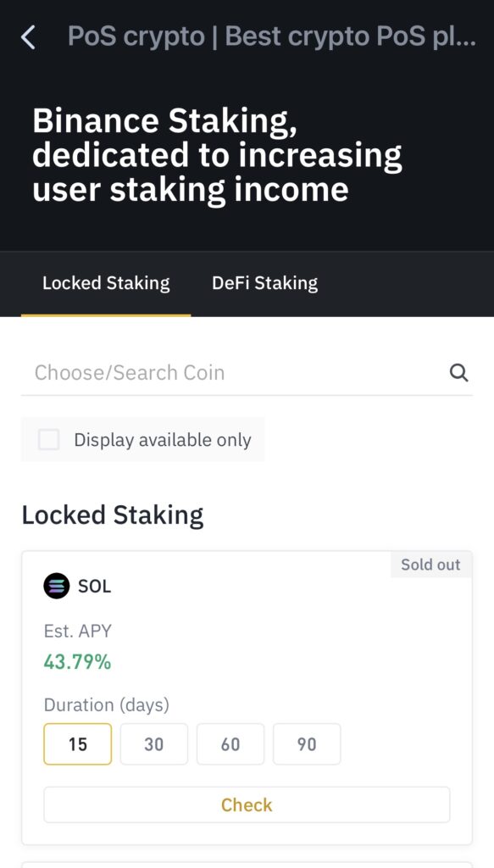Open the Locked Staking tab
The image size is (494, 868).
106,283
